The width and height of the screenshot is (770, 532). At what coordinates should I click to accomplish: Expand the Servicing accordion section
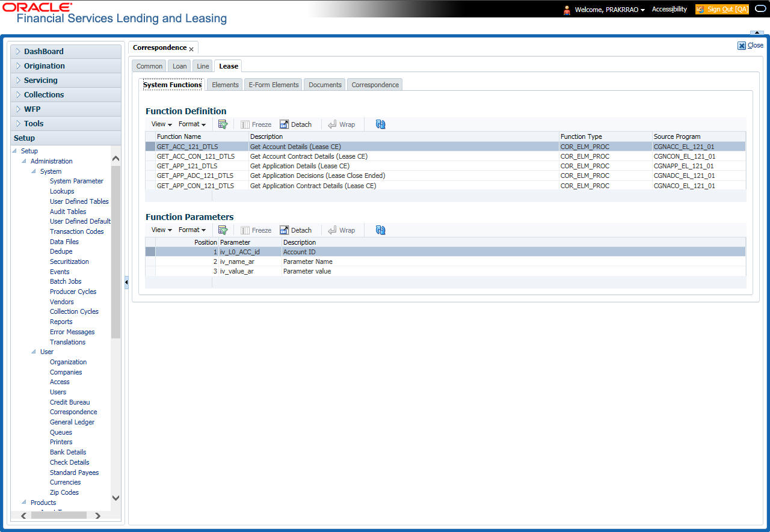tap(66, 81)
